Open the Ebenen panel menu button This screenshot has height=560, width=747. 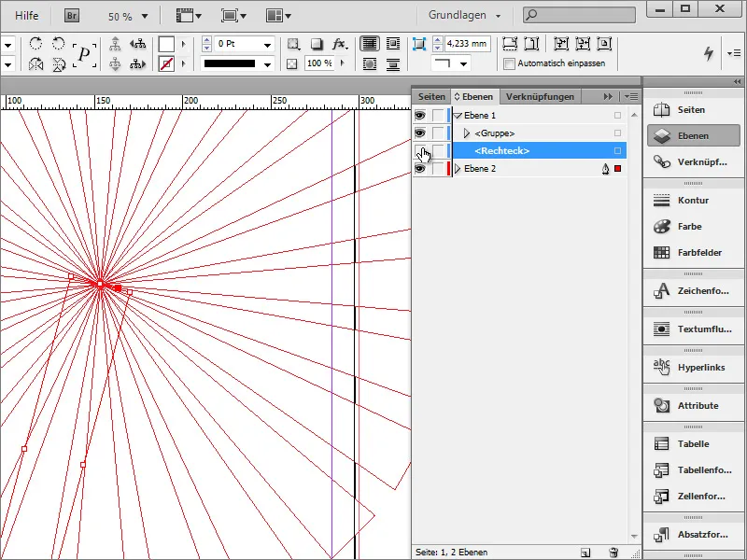coord(631,95)
